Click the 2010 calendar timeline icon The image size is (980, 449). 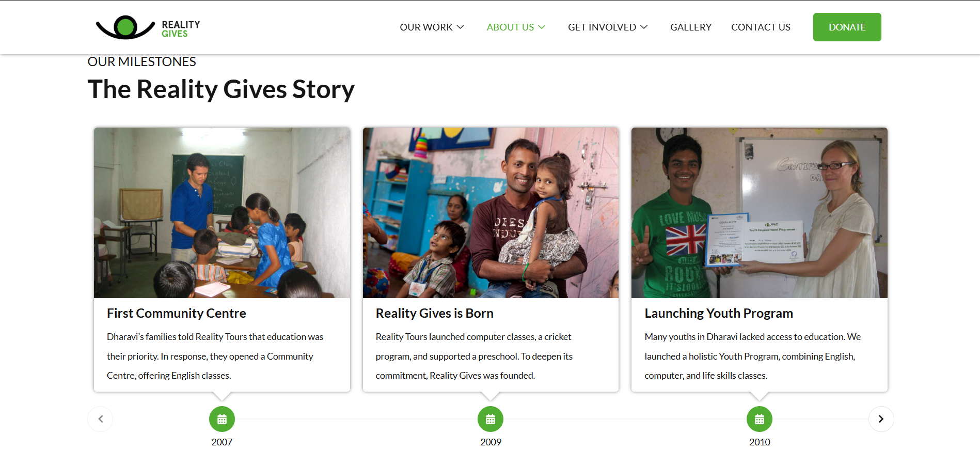(x=760, y=419)
